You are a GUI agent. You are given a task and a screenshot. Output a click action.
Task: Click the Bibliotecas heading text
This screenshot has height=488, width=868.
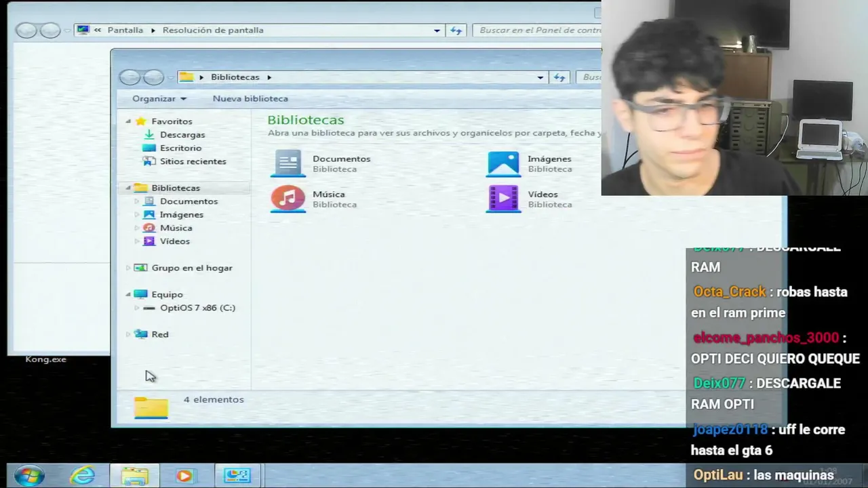click(x=306, y=120)
